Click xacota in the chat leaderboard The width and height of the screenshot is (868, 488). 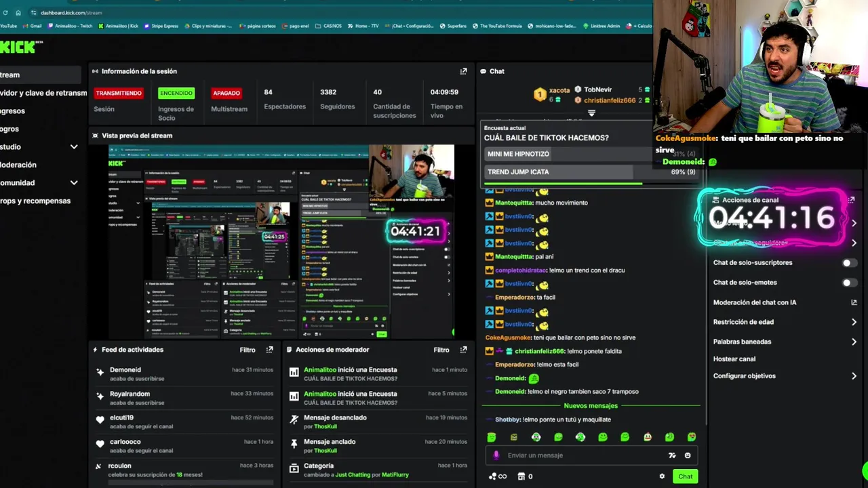(559, 90)
